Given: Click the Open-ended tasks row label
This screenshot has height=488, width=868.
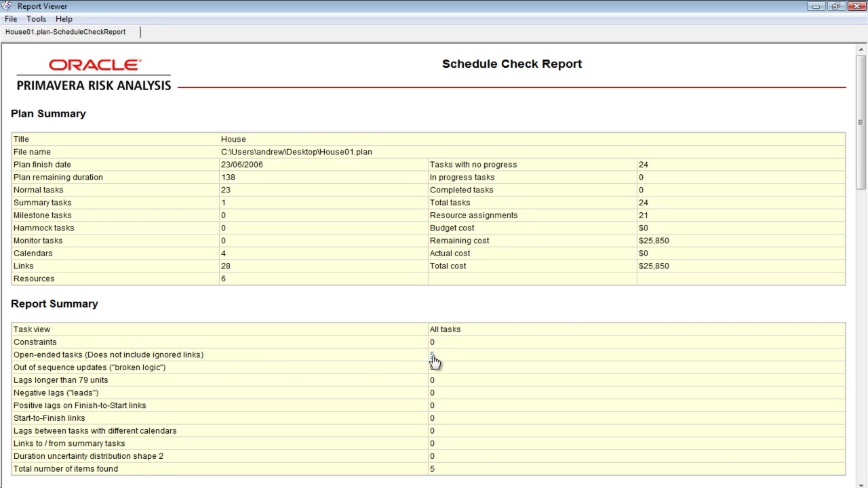Looking at the screenshot, I should [x=108, y=354].
